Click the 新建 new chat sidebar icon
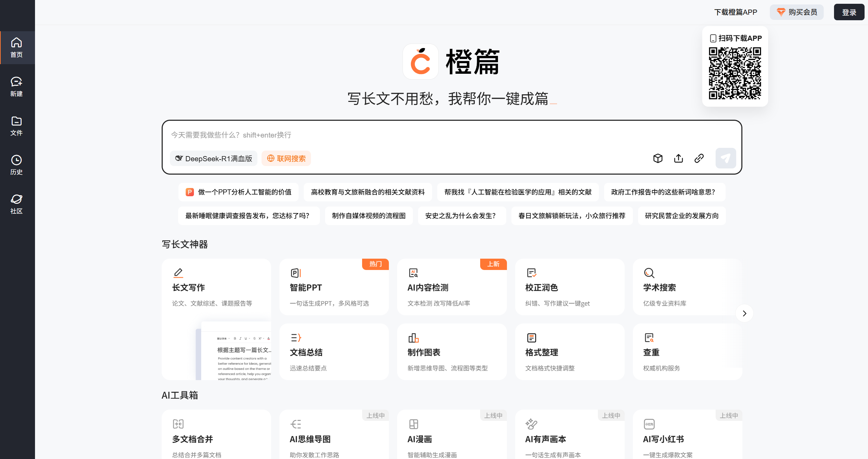The height and width of the screenshot is (459, 868). pyautogui.click(x=16, y=87)
